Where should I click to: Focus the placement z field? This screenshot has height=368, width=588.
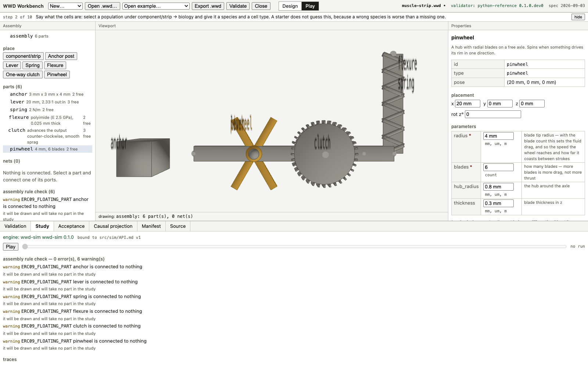532,104
